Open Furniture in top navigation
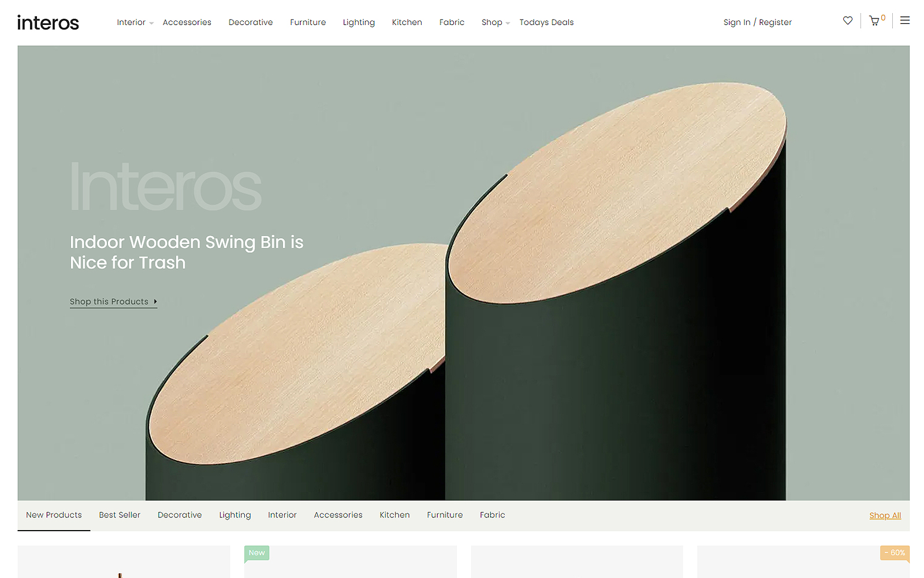The width and height of the screenshot is (924, 578). click(x=308, y=23)
